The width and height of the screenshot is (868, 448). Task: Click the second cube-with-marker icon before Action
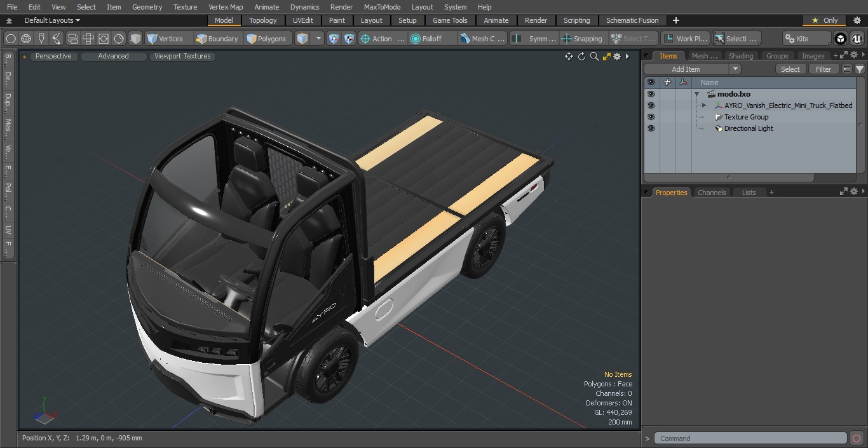click(349, 39)
